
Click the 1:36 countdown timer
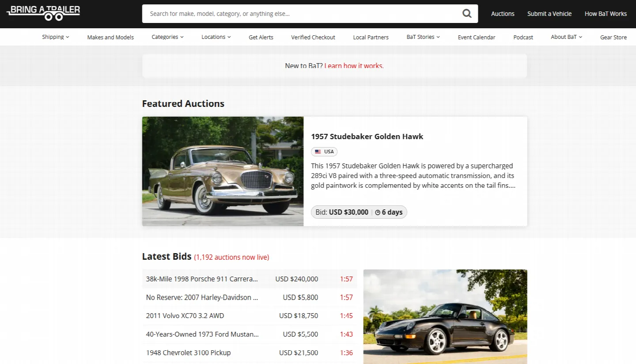(x=346, y=353)
